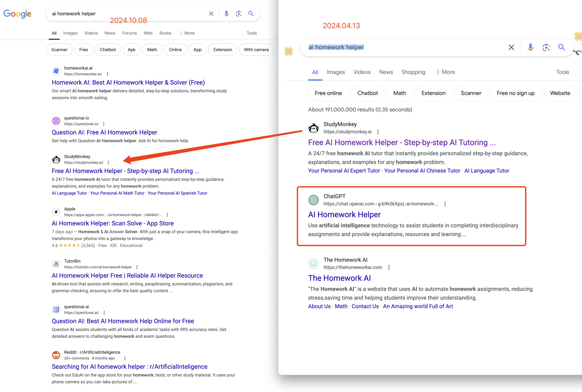Open Google Lens image search in left window

[x=239, y=13]
